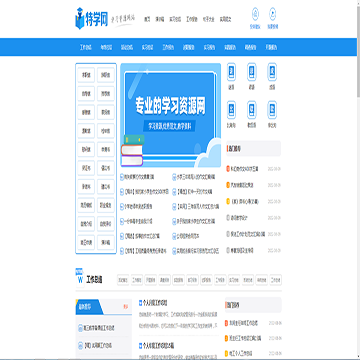Click the last tag button in the 工作总结 tag row
The image size is (360, 360).
tap(276, 280)
